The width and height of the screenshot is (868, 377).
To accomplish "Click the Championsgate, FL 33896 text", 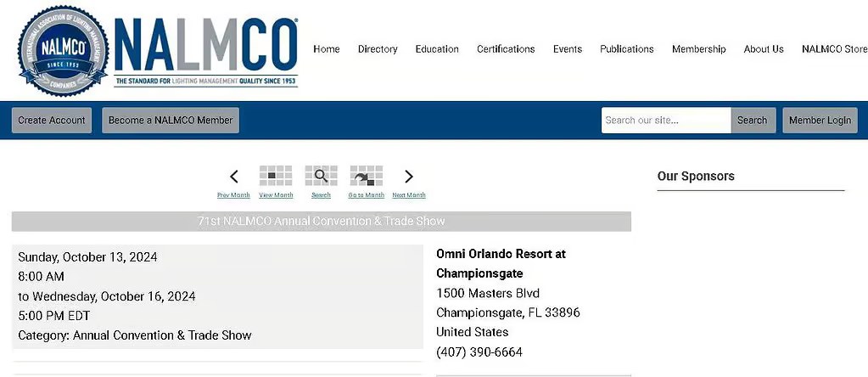I will (508, 312).
